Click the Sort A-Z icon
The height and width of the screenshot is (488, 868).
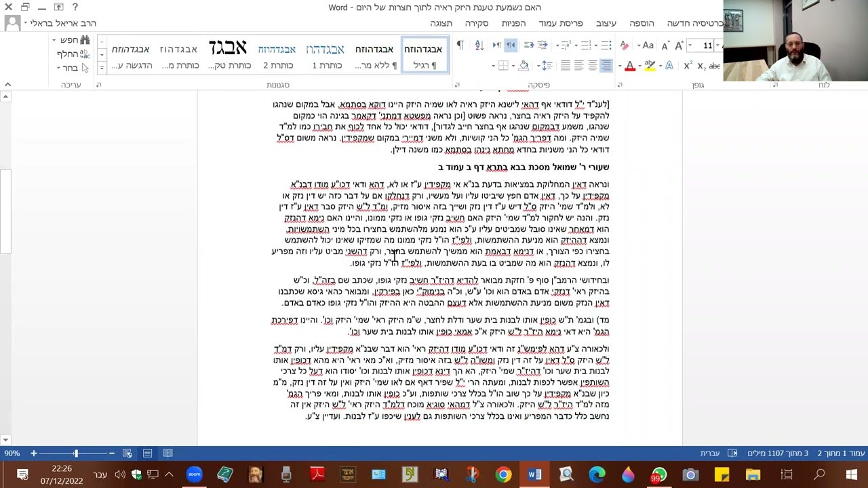pyautogui.click(x=479, y=45)
